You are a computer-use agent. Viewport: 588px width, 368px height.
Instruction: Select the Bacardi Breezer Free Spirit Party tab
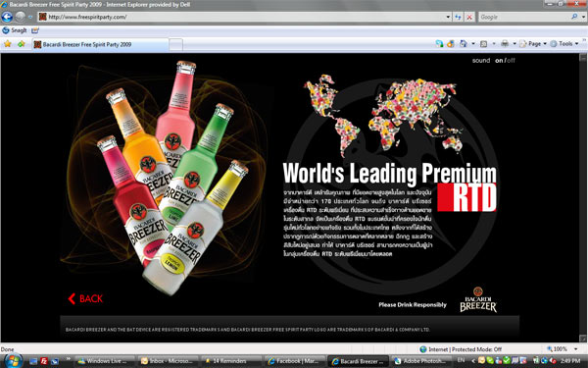(x=100, y=44)
